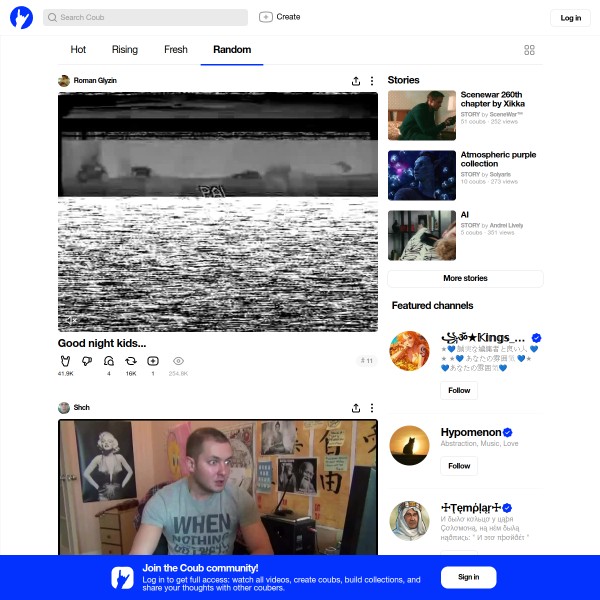The width and height of the screenshot is (600, 600).
Task: Open the Coub home logo
Action: [21, 17]
